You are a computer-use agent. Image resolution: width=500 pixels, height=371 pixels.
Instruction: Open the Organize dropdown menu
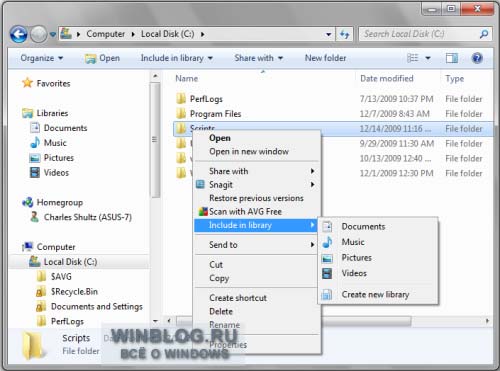click(42, 58)
